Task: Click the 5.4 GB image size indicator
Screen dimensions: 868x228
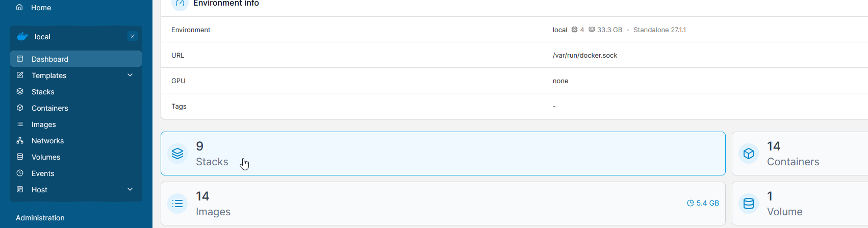Action: tap(703, 203)
